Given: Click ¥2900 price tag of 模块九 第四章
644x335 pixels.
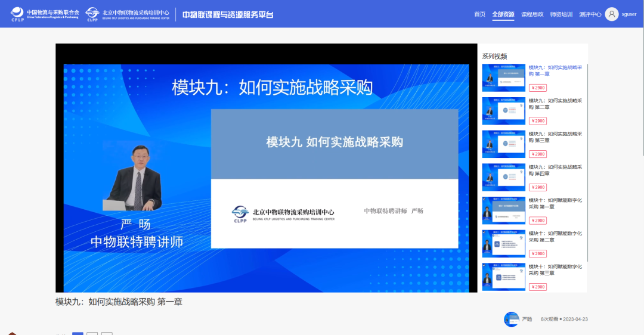Looking at the screenshot, I should 538,188.
